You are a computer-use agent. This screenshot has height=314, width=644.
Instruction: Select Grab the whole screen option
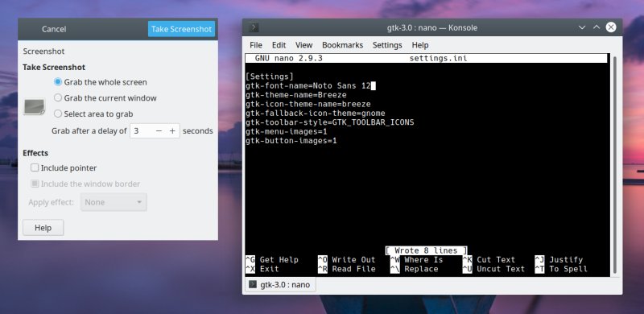coord(100,82)
